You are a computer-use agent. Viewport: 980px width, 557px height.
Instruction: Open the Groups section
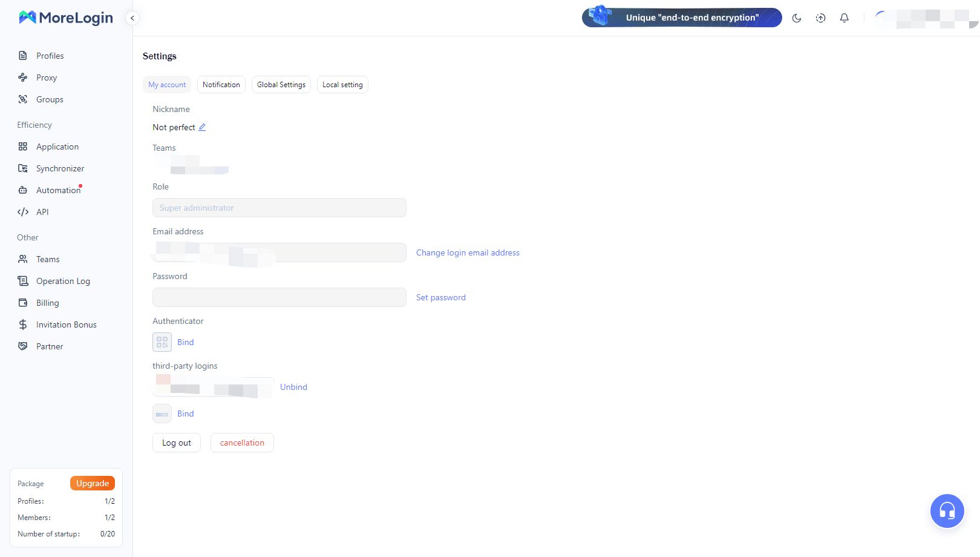pyautogui.click(x=49, y=99)
